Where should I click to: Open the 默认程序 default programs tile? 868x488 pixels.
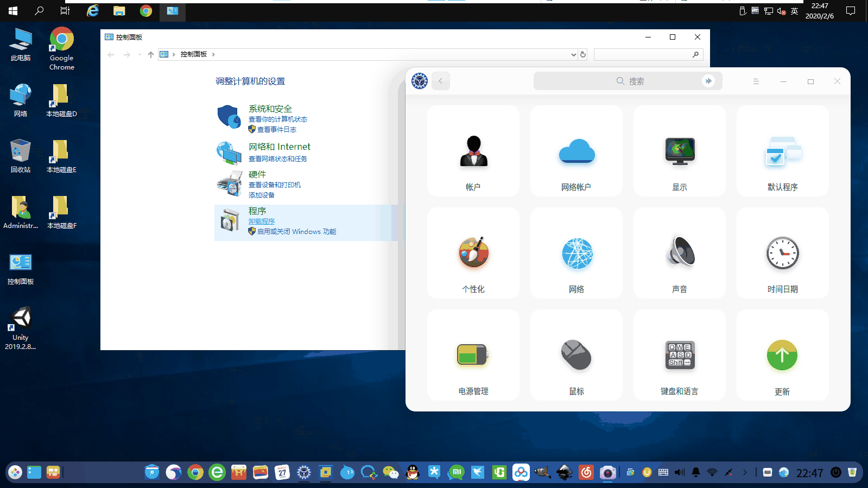[x=782, y=151]
